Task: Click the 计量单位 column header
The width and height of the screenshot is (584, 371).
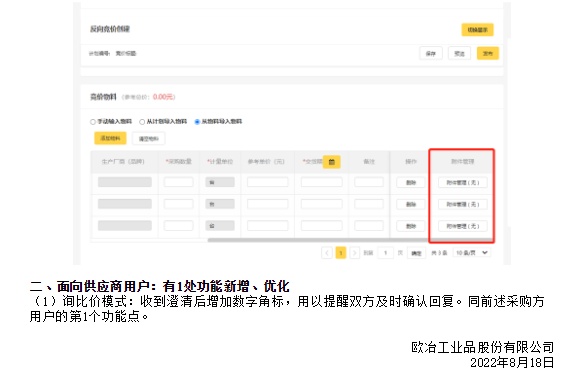Action: pyautogui.click(x=220, y=162)
